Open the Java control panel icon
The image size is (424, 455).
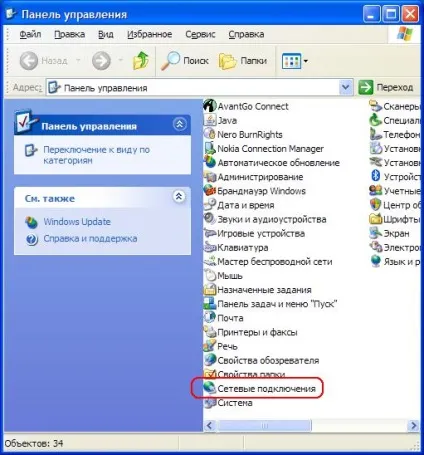tap(210, 120)
